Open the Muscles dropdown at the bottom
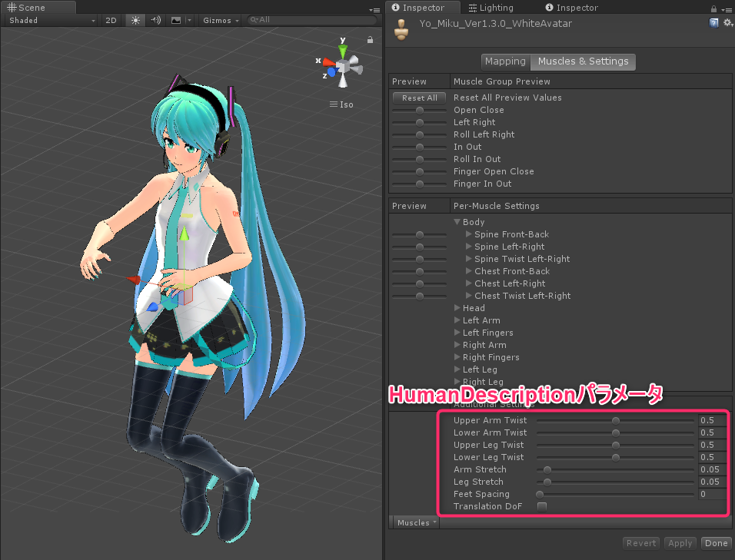Screen dimensions: 735x560 click(x=414, y=522)
